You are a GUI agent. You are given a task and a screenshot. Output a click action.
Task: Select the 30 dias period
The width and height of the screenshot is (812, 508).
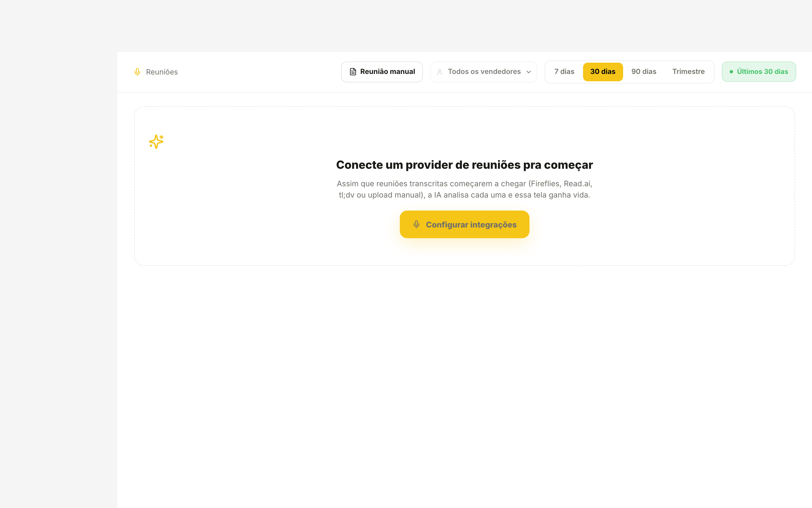[x=603, y=72]
